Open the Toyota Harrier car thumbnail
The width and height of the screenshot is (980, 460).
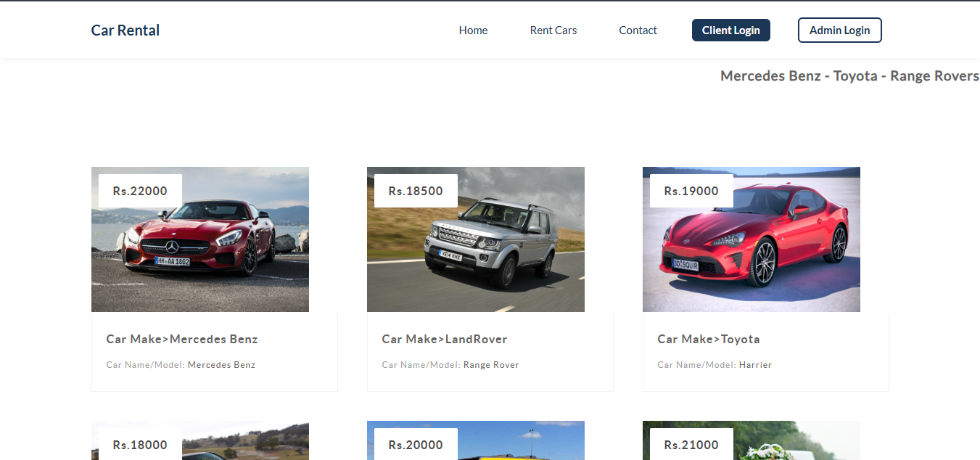click(x=751, y=239)
